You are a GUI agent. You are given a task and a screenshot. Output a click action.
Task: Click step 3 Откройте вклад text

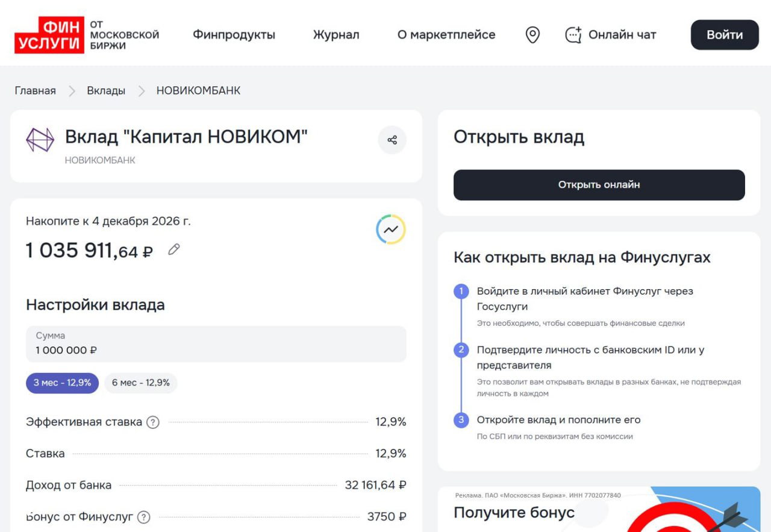[558, 420]
